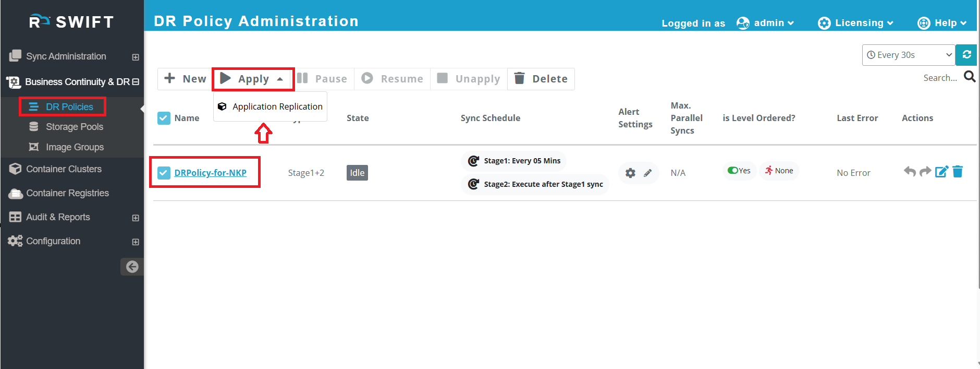Choose Application Replication menu item
Viewport: 980px width, 369px height.
point(270,106)
